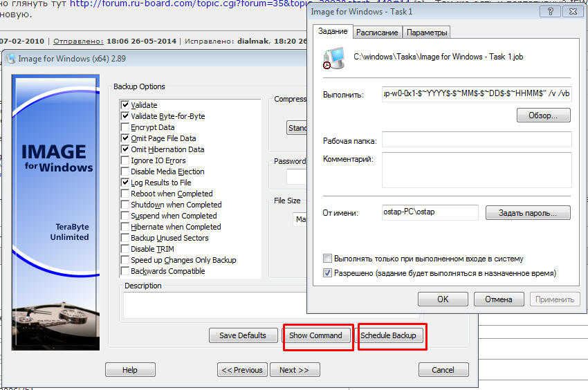Toggle Omit Page File Data
Image resolution: width=588 pixels, height=390 pixels.
[125, 138]
